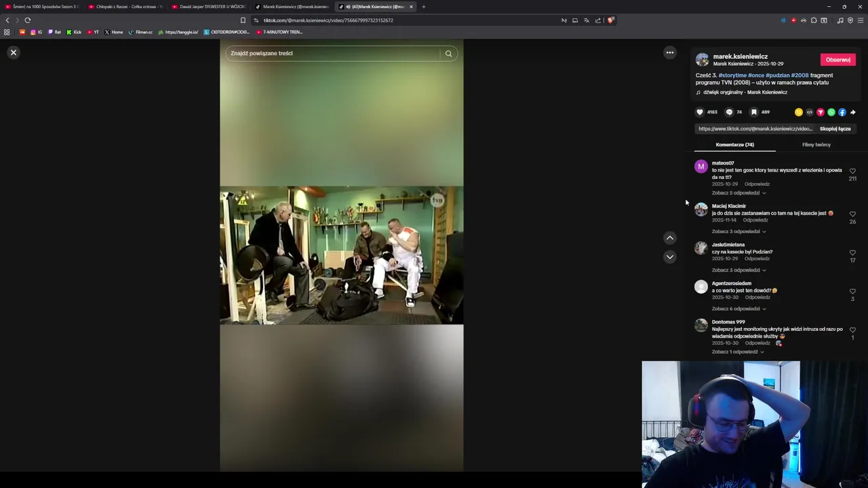This screenshot has width=868, height=488.
Task: Click the tiktok.com address bar URL
Action: pos(328,20)
